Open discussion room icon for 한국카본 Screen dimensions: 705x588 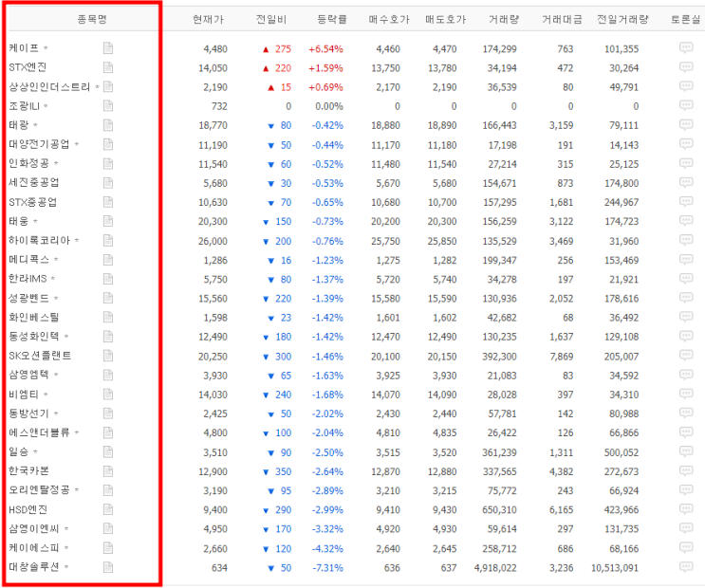tap(686, 470)
